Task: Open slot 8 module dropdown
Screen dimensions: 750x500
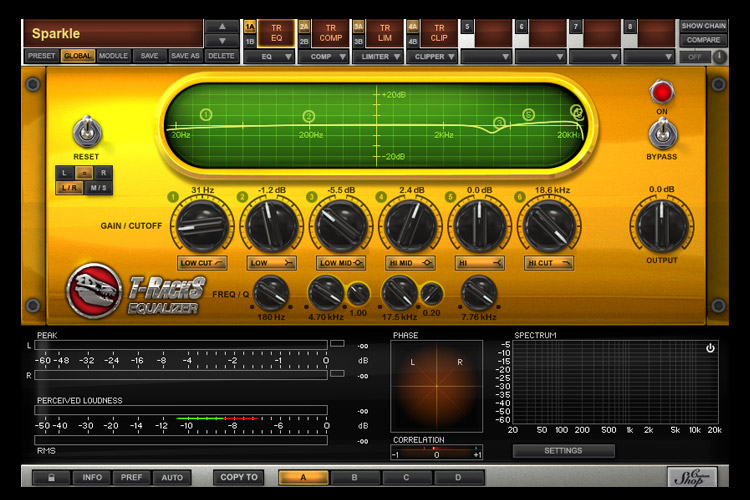Action: pos(650,56)
